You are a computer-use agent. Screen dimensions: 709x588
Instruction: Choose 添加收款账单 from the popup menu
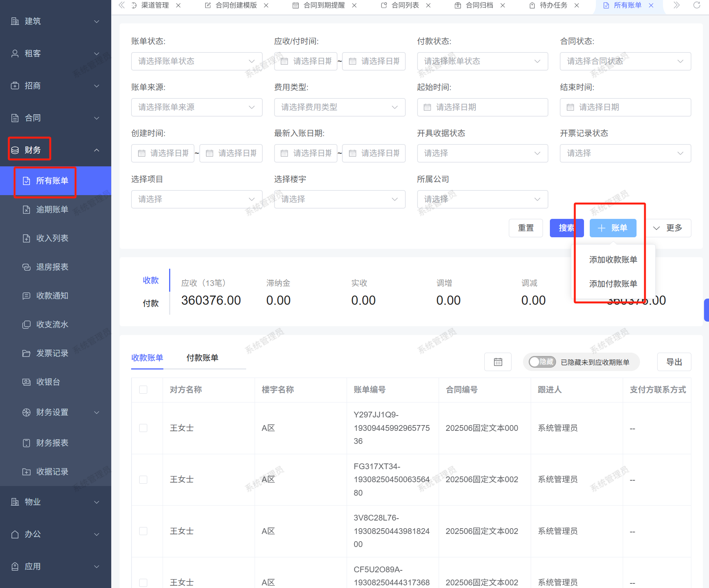point(613,260)
